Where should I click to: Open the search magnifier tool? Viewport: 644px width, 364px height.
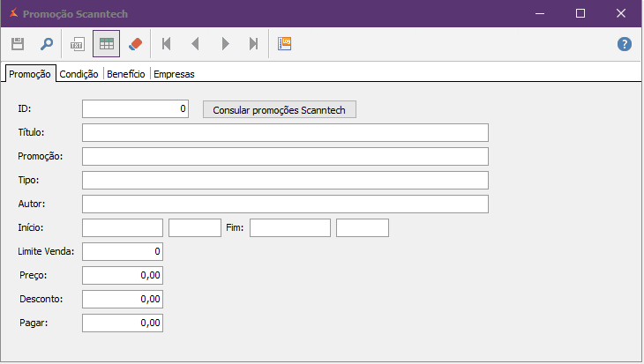click(x=47, y=43)
